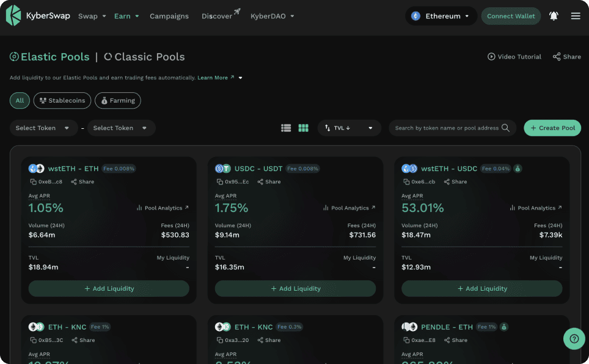The width and height of the screenshot is (589, 364).
Task: Click USDC - USDT token pair icons
Action: point(223,169)
